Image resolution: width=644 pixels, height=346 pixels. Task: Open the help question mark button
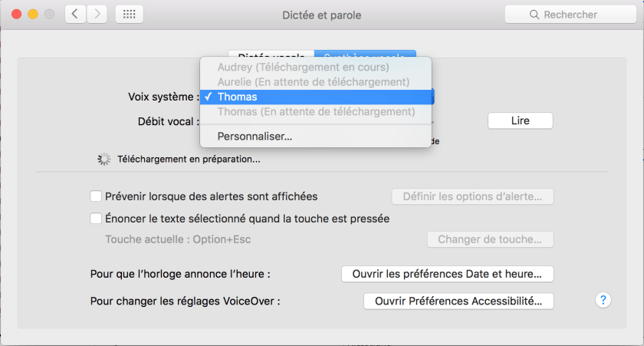[603, 300]
